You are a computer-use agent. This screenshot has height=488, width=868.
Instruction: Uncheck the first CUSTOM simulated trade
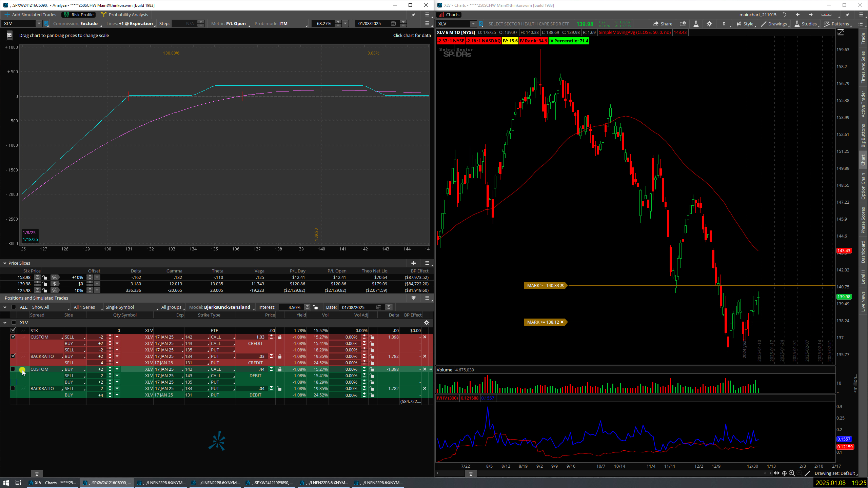point(13,337)
